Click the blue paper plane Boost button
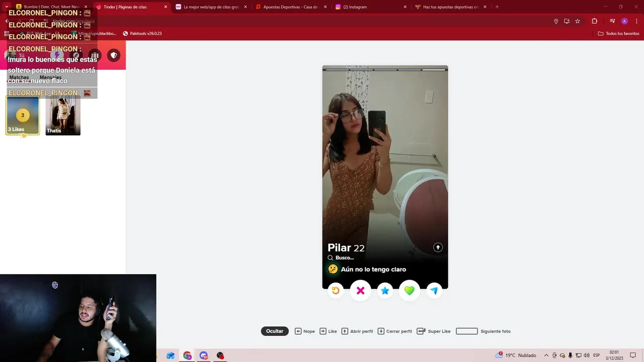This screenshot has width=644, height=362. coord(434,291)
